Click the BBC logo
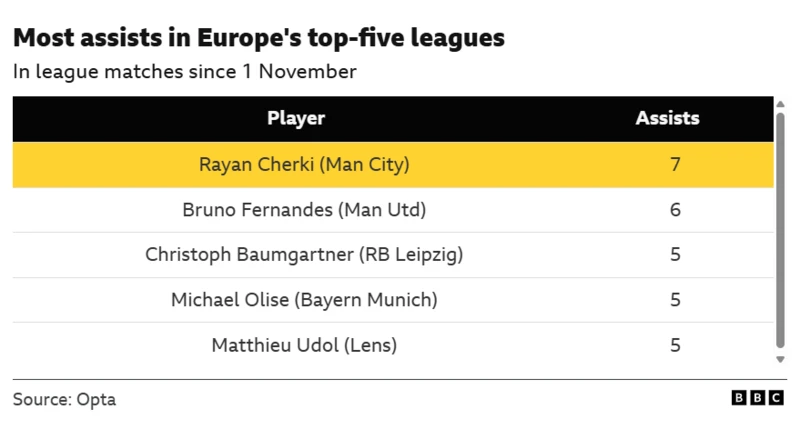The image size is (800, 429). [757, 398]
